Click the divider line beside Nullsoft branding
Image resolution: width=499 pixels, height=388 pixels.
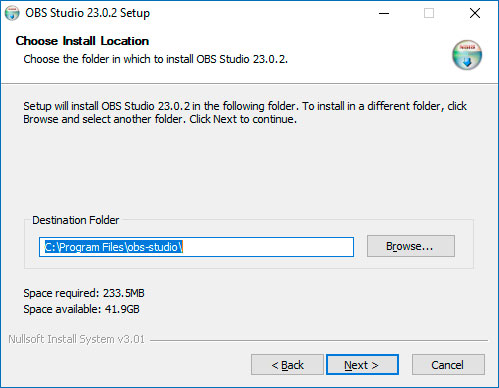pos(319,340)
